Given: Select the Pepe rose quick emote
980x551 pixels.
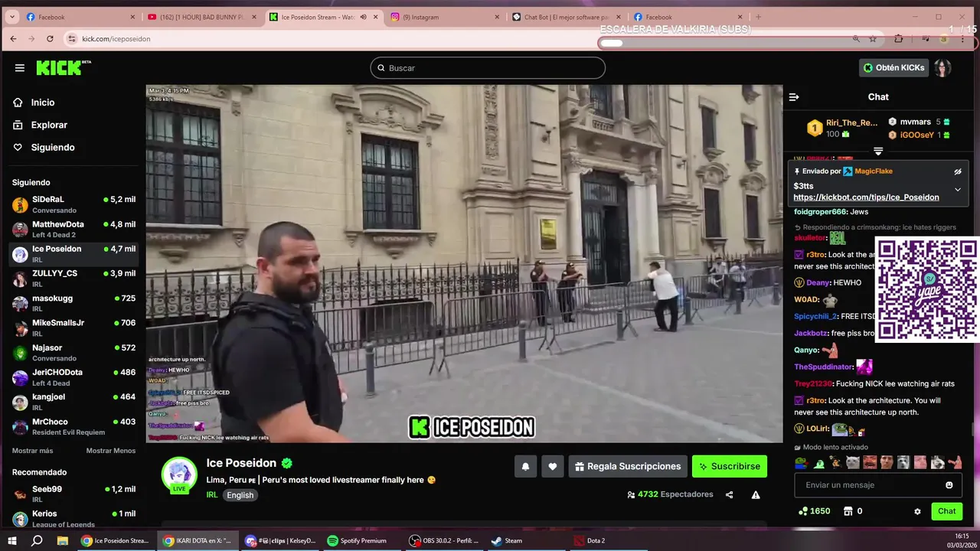Looking at the screenshot, I should pos(802,462).
